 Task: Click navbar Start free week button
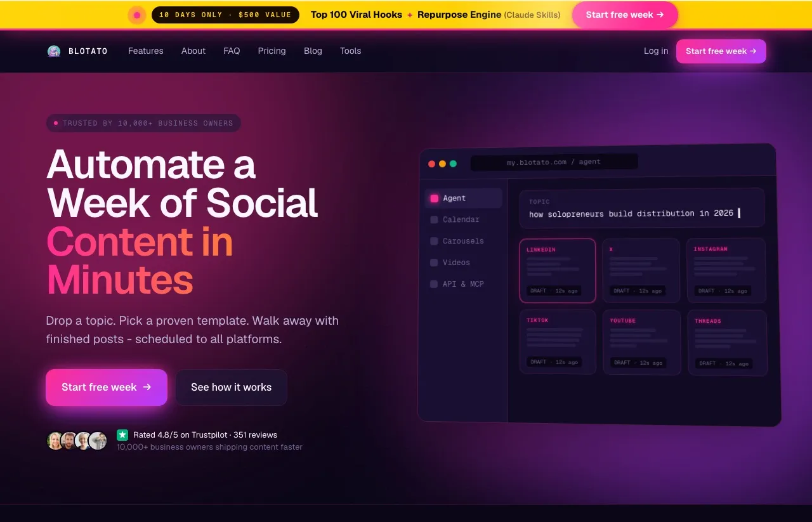tap(721, 51)
